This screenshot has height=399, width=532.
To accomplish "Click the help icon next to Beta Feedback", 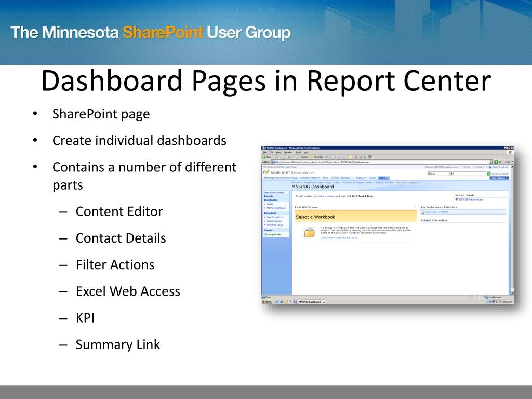I will (490, 167).
